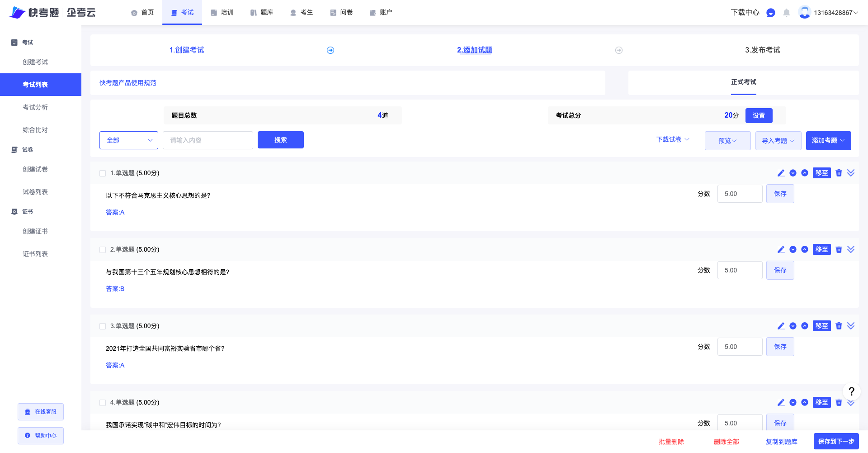Viewport: 868px width, 453px height.
Task: Open the 全部 question type dropdown
Action: tap(129, 140)
